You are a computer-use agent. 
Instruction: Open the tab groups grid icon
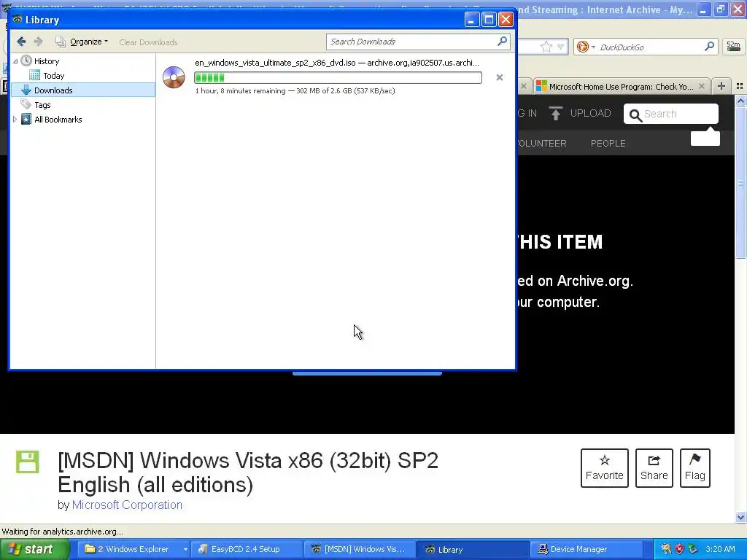pos(740,86)
